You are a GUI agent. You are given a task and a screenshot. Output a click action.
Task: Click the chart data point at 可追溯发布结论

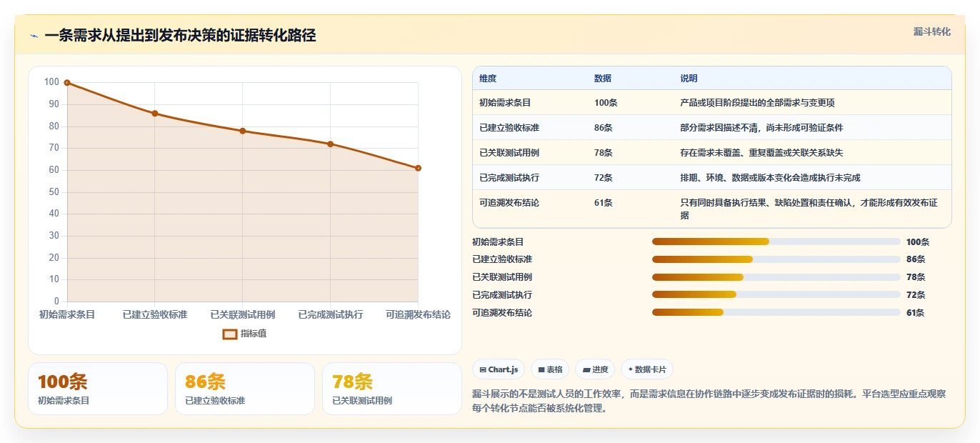pos(418,168)
